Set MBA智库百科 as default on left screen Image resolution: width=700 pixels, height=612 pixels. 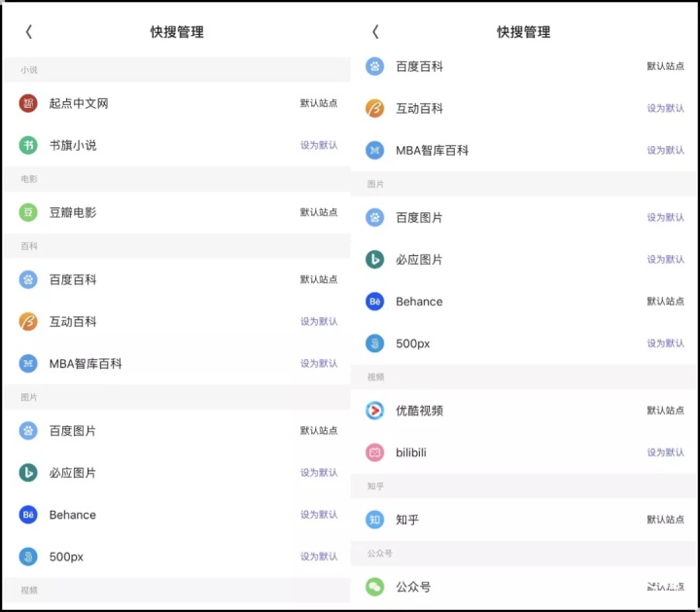tap(319, 364)
